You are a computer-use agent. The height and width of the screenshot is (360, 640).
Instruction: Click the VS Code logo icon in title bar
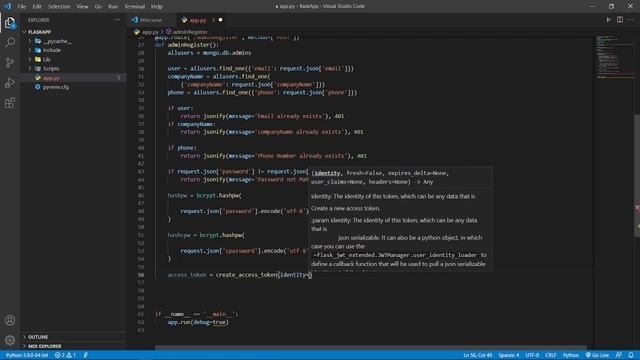pos(7,6)
